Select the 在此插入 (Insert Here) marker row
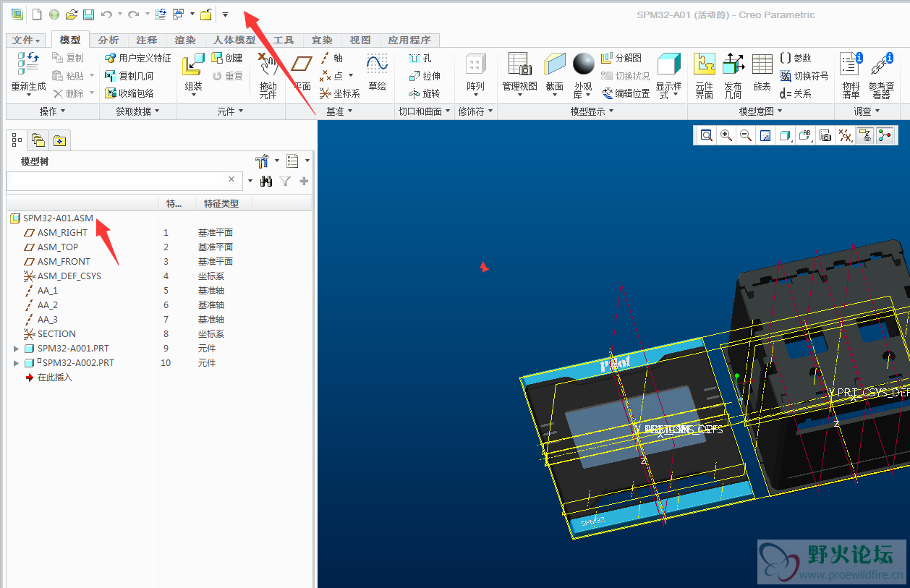Screen dimensions: 910x588 coord(48,378)
